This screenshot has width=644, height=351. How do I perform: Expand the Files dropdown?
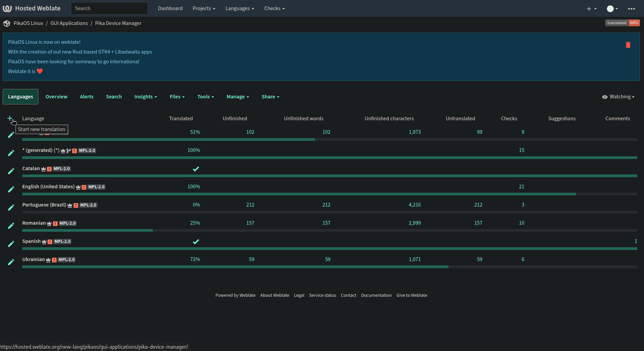pos(177,97)
